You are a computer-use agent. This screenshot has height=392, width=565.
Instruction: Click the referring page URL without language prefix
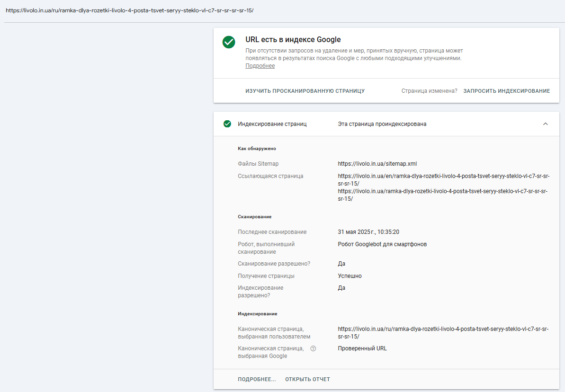tap(442, 195)
